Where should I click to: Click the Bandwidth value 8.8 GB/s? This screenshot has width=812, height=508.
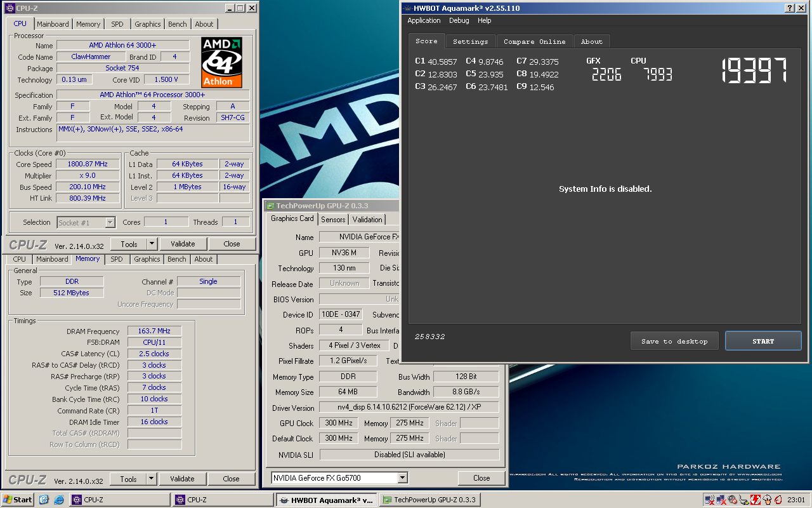[x=466, y=392]
